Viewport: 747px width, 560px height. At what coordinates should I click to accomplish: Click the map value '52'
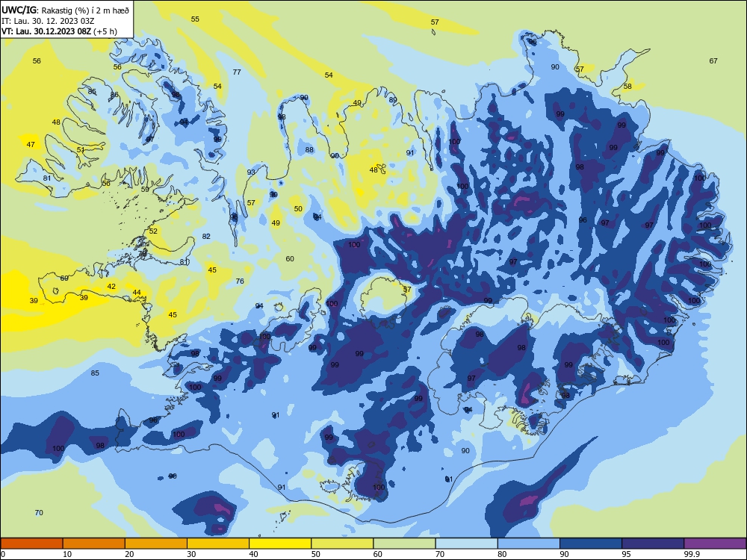[153, 231]
